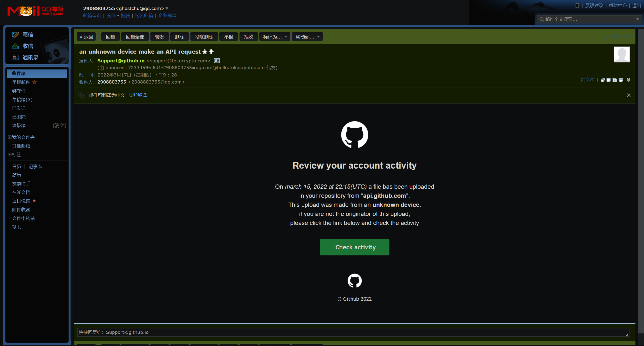Click the 设置 settings link
This screenshot has height=346, width=644.
pyautogui.click(x=111, y=16)
